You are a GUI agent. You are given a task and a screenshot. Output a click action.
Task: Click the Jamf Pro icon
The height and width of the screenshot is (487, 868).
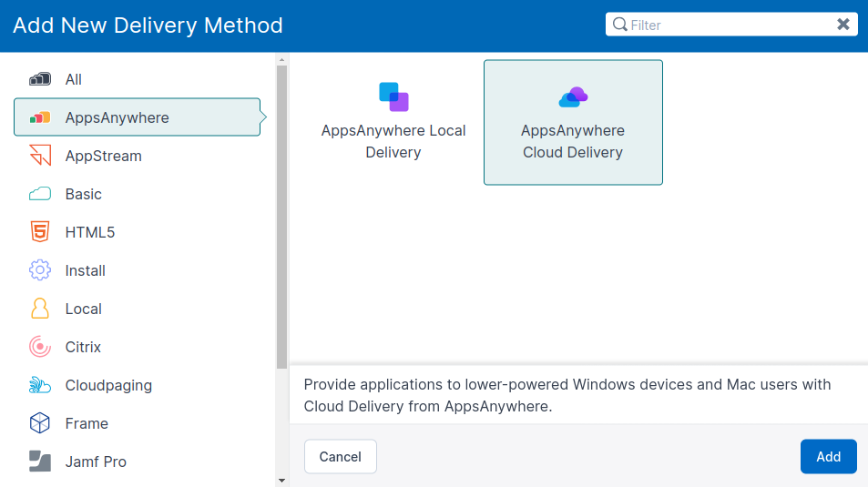(x=39, y=462)
